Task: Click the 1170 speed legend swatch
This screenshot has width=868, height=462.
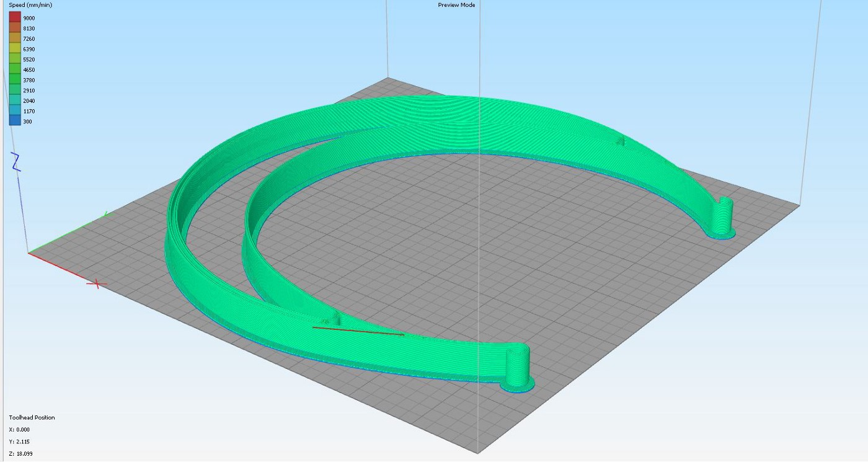Action: [15, 111]
